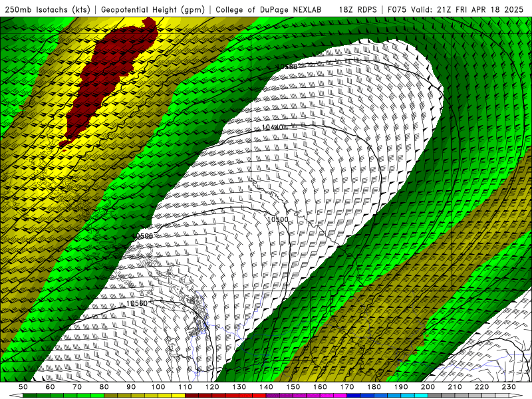Viewport: 532px width, 399px height.
Task: Click the 170 knots scale label
Action: coord(347,387)
